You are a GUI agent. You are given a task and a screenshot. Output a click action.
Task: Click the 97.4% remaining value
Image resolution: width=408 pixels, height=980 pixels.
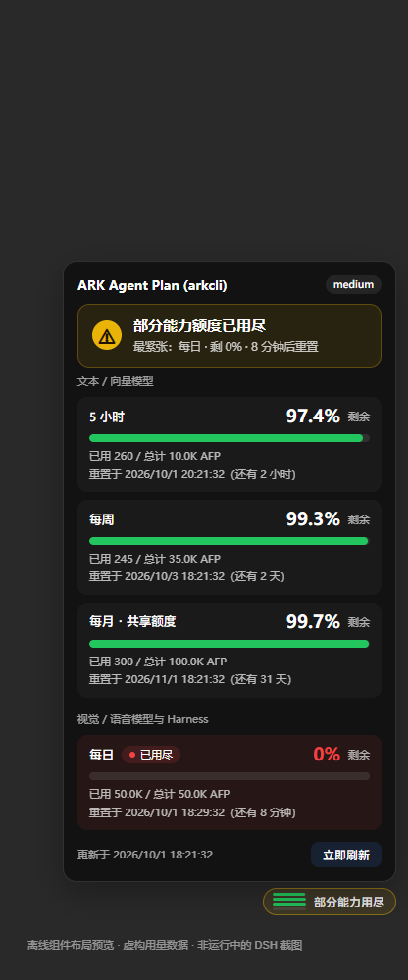coord(313,416)
